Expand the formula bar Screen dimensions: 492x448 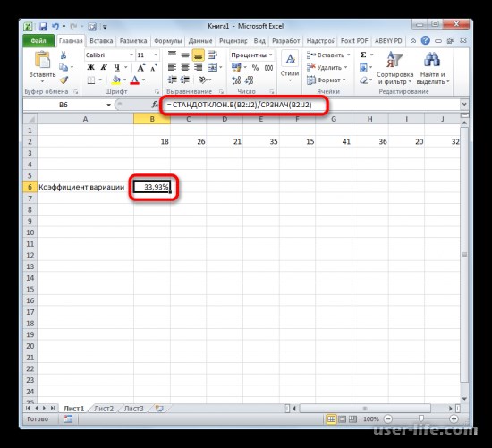[x=464, y=105]
